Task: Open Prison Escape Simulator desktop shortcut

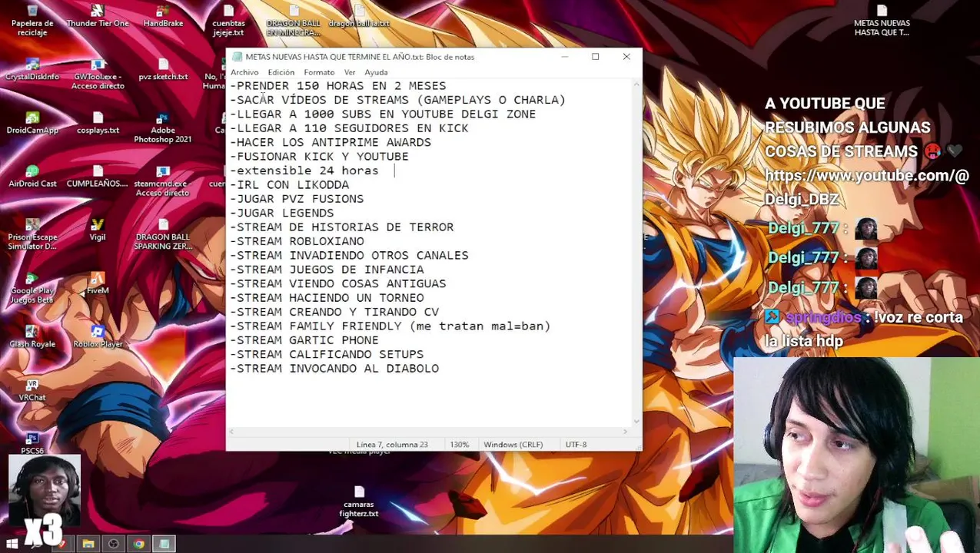Action: click(32, 234)
